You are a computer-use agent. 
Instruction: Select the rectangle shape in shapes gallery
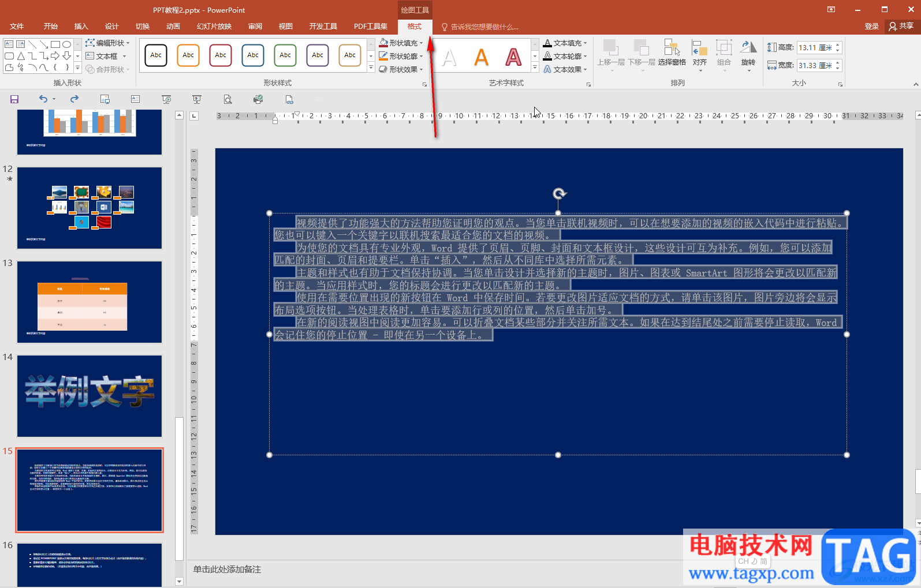pyautogui.click(x=55, y=44)
